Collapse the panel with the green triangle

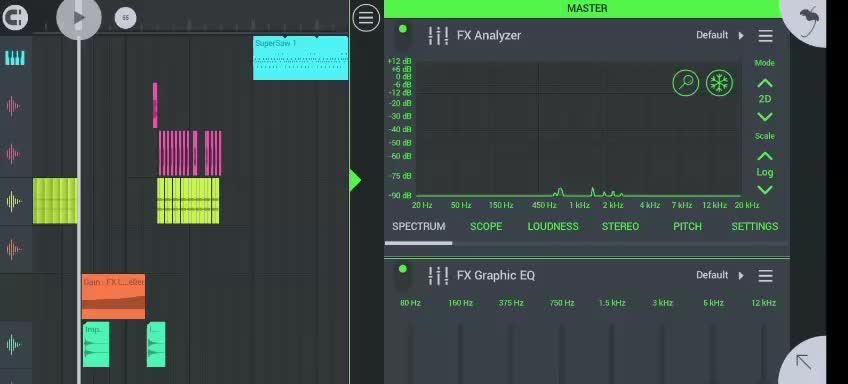pos(355,181)
